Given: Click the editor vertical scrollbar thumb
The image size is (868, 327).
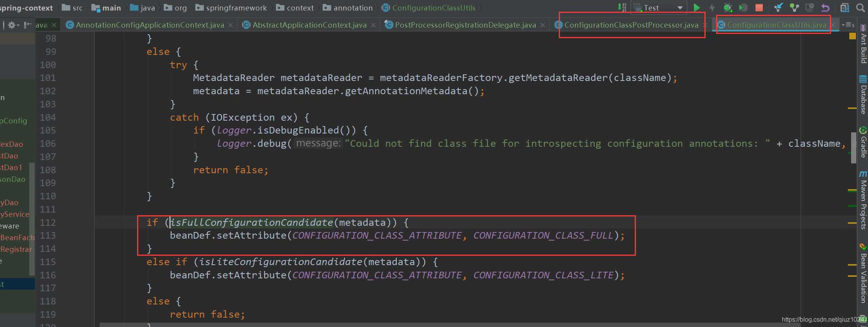Looking at the screenshot, I should 853,148.
